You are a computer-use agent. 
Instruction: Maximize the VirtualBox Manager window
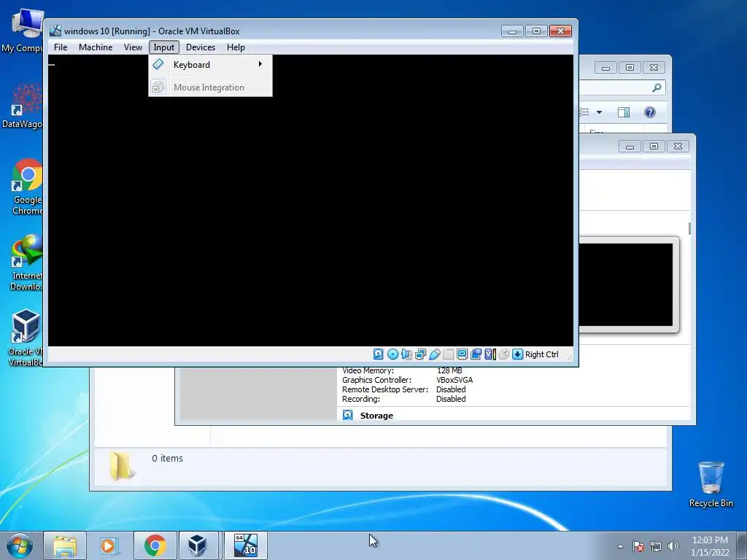point(654,146)
